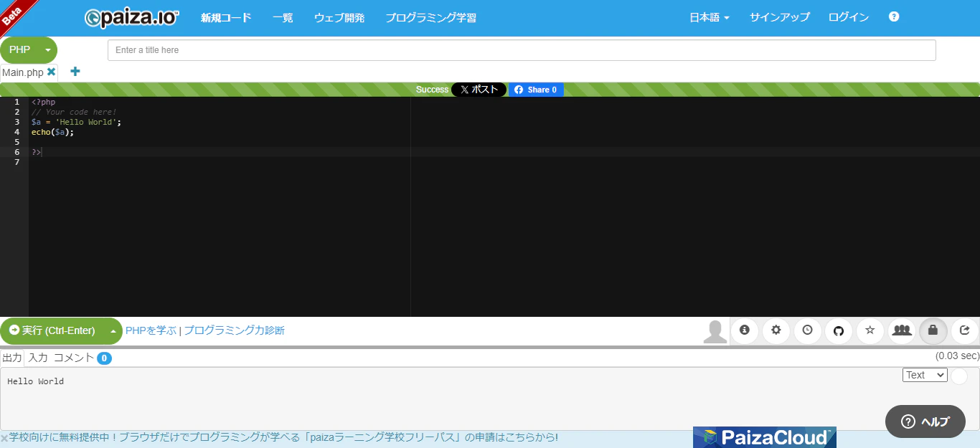Click the comment count badge 0

pos(104,358)
